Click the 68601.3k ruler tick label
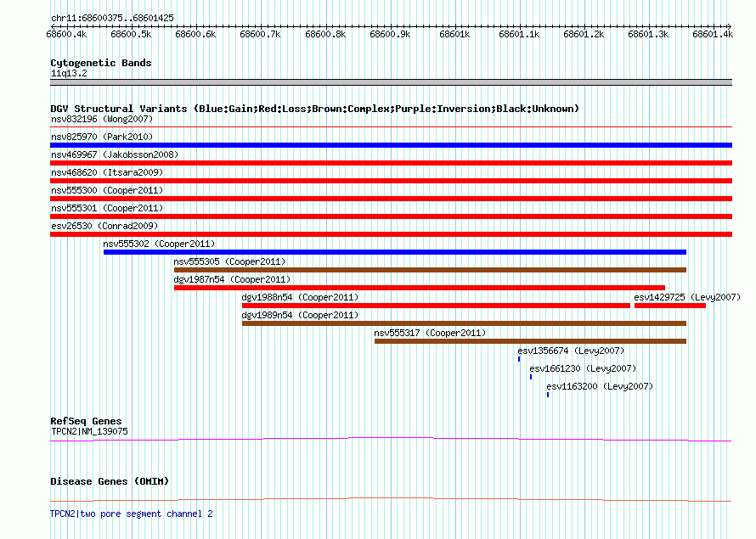This screenshot has width=756, height=539. [648, 34]
